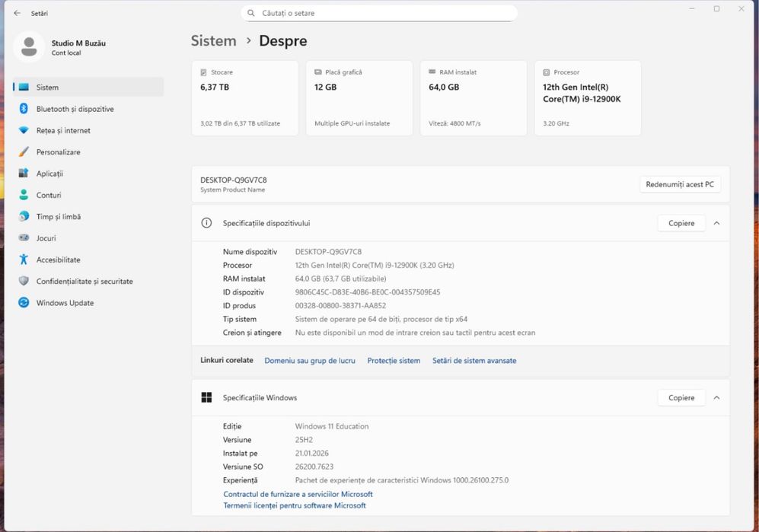
Task: Click the Windows Update sync icon
Action: click(24, 303)
